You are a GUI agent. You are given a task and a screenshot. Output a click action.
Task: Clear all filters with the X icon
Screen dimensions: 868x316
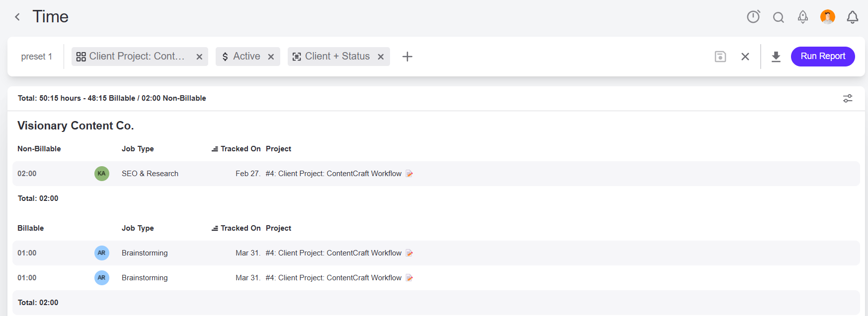coord(745,57)
